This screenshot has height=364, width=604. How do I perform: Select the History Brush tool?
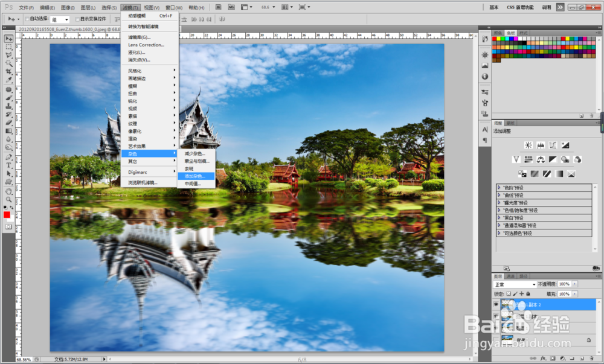pos(8,115)
